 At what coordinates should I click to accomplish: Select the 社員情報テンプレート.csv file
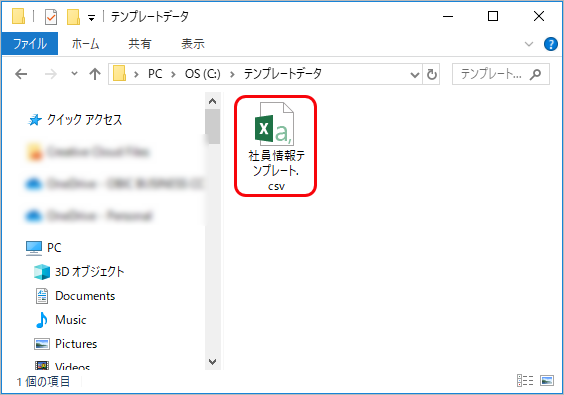pyautogui.click(x=276, y=146)
